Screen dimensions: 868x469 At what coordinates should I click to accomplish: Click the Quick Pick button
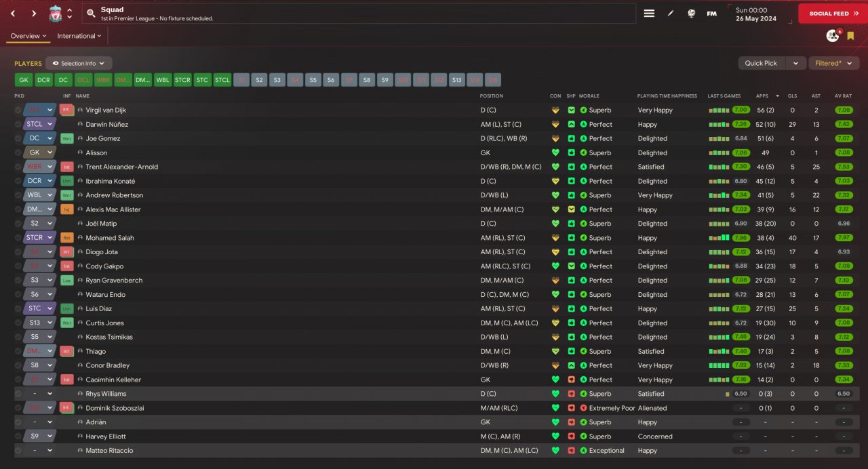762,63
